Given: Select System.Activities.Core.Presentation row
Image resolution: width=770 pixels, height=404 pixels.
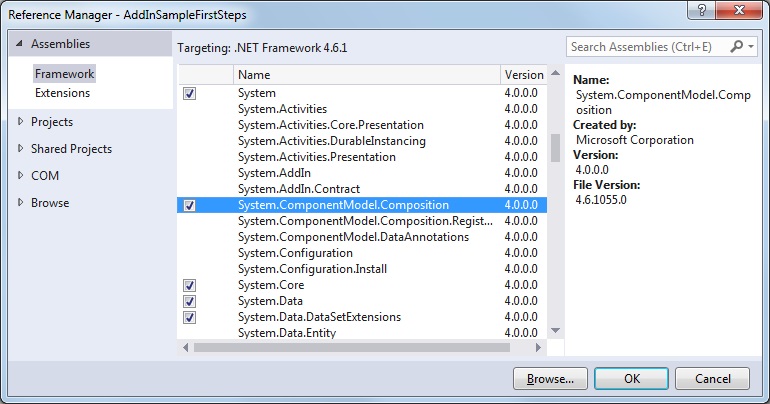Looking at the screenshot, I should [362, 125].
